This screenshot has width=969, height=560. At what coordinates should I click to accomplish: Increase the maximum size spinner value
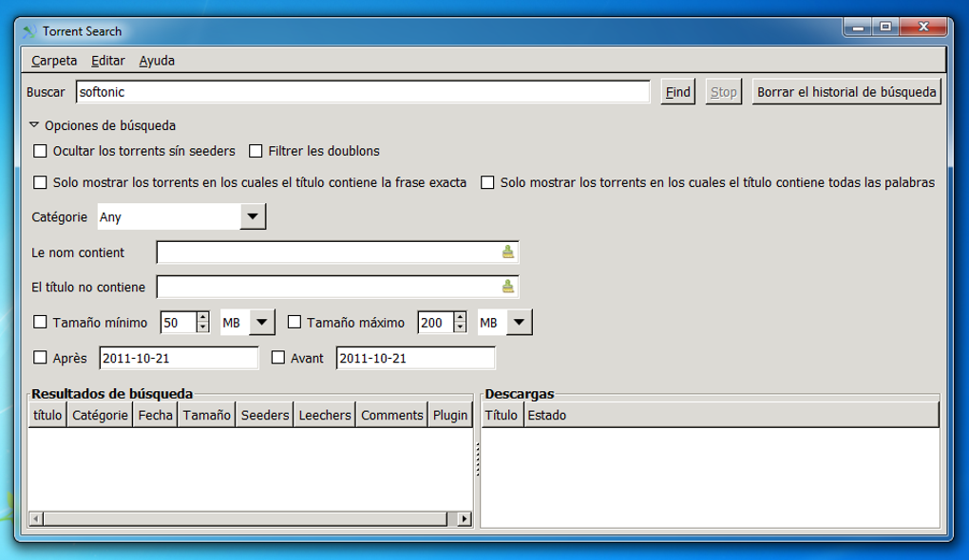click(x=460, y=317)
